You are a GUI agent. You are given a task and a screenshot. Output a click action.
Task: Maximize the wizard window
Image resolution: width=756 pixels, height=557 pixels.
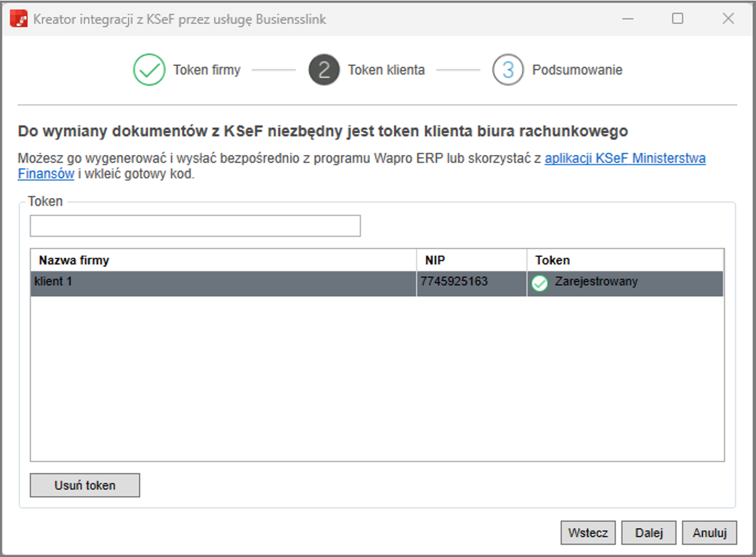[677, 19]
